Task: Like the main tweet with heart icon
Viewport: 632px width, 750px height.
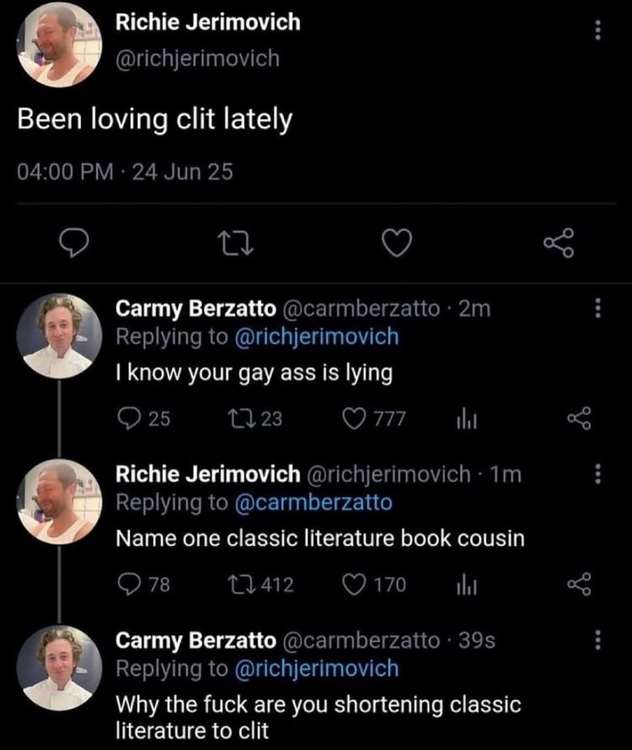Action: [400, 243]
